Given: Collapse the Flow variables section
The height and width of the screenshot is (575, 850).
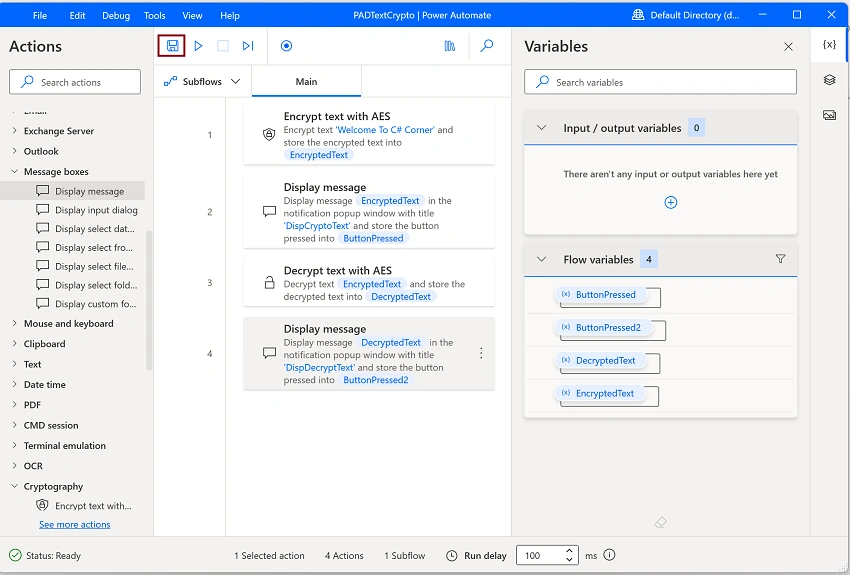Looking at the screenshot, I should click(541, 259).
